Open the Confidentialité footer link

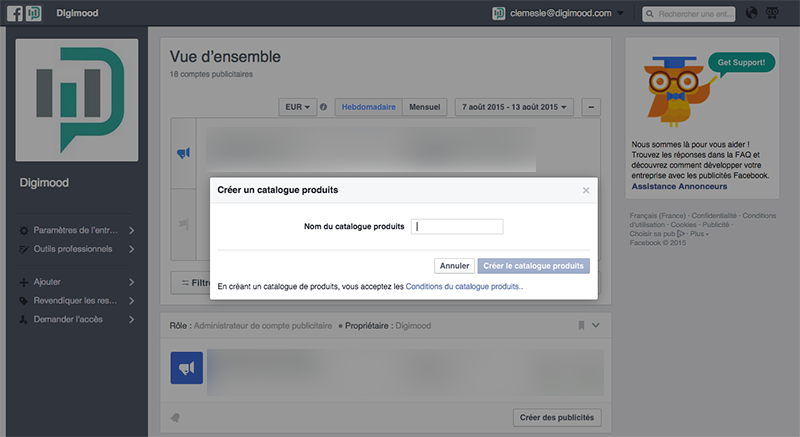coord(714,216)
